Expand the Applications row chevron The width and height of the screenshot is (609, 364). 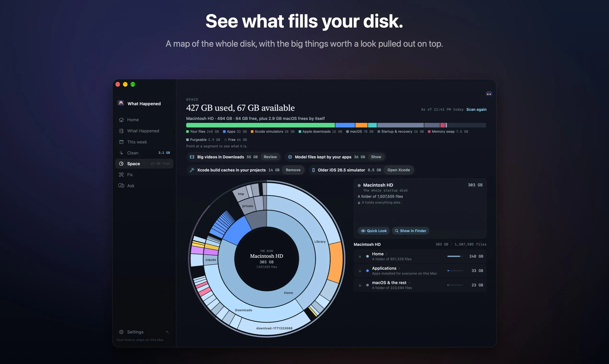[399, 268]
